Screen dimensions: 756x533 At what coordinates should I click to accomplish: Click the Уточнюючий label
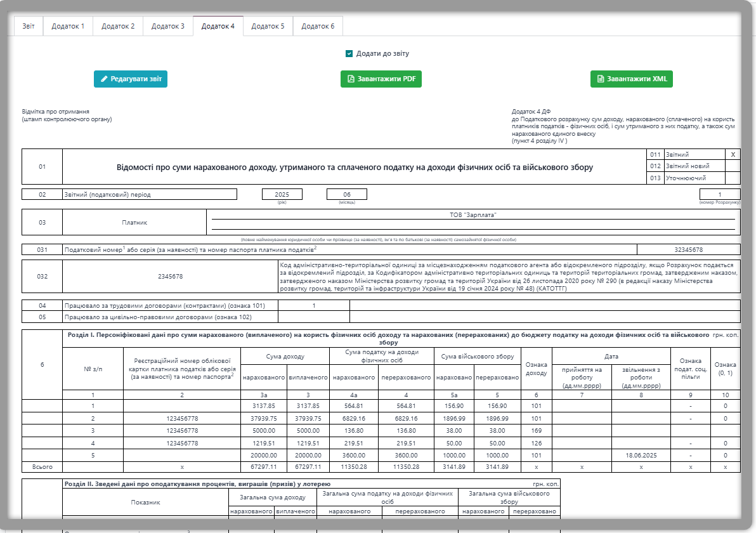(x=686, y=178)
